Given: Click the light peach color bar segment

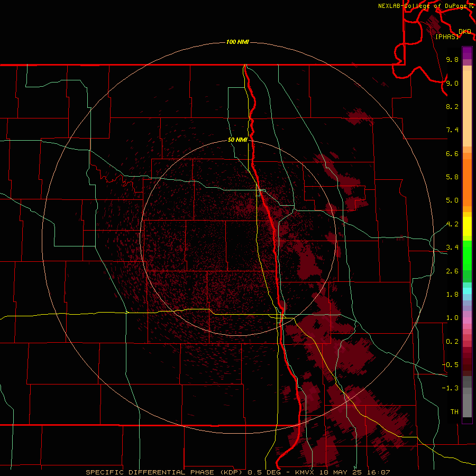Looking at the screenshot, I should (x=467, y=108).
